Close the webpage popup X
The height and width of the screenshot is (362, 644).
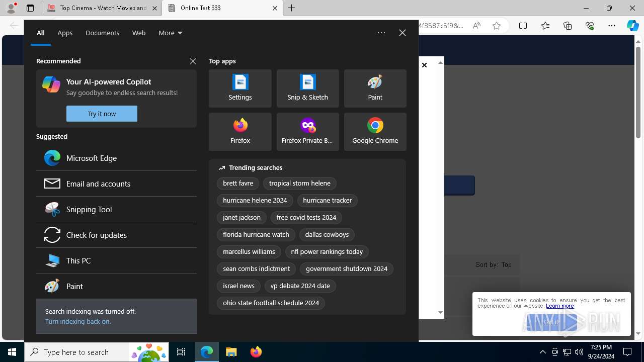[424, 65]
